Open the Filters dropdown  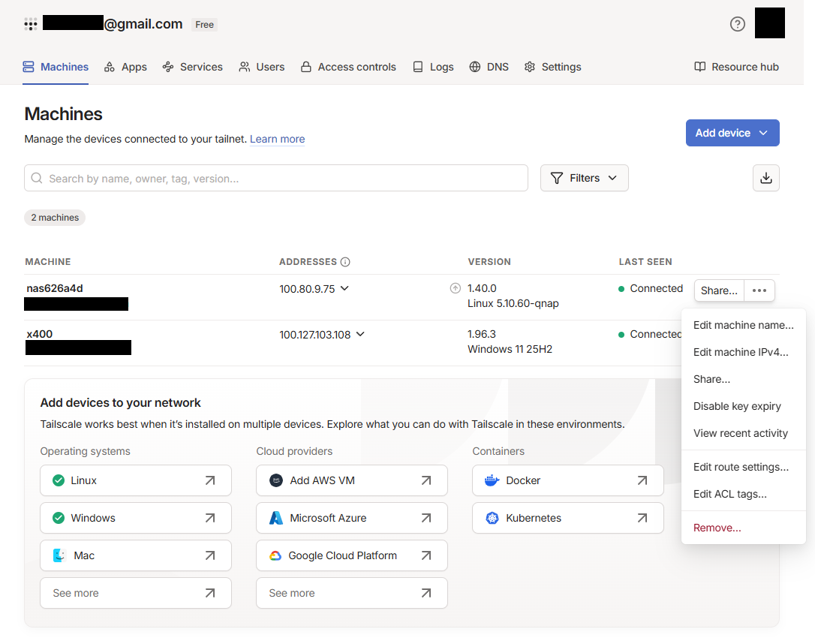click(x=584, y=178)
